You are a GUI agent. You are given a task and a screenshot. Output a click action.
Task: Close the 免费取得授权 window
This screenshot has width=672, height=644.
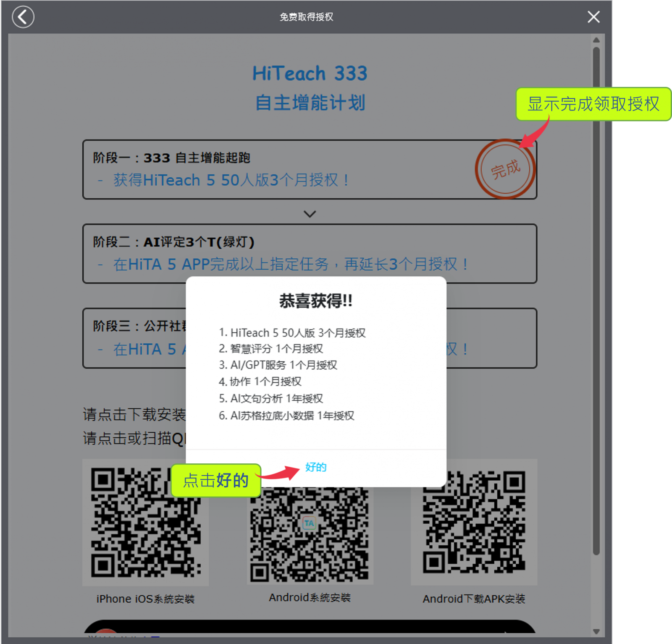[593, 17]
